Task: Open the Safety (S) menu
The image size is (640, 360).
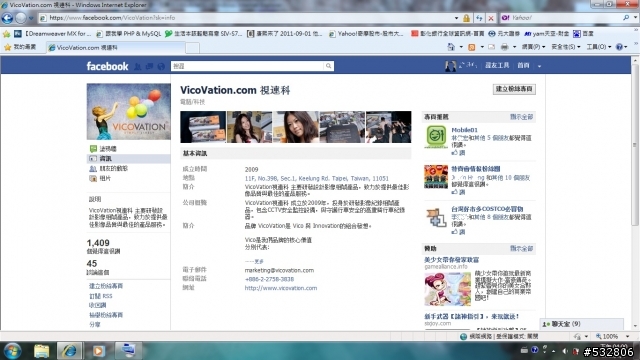Action: 565,47
